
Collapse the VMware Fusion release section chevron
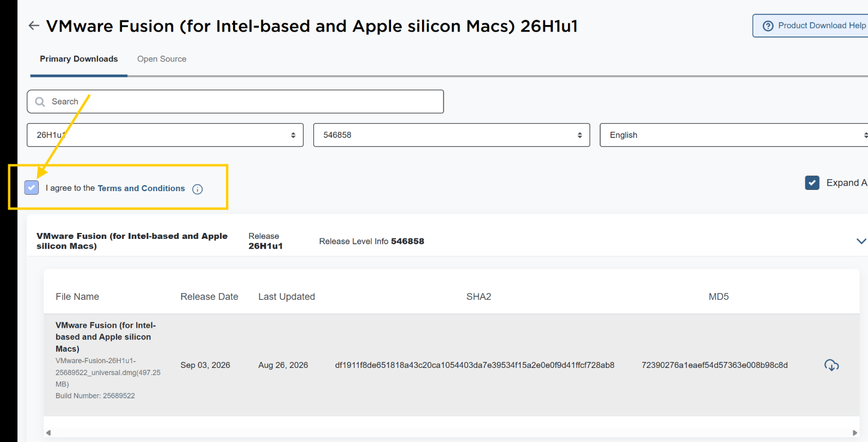pos(861,241)
